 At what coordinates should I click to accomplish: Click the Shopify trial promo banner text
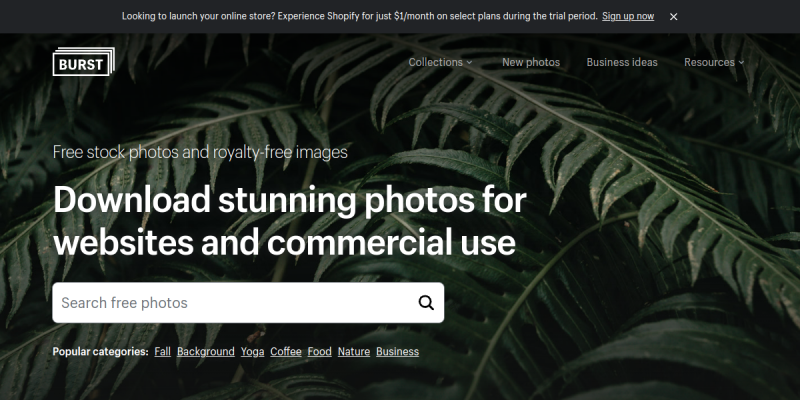click(359, 16)
